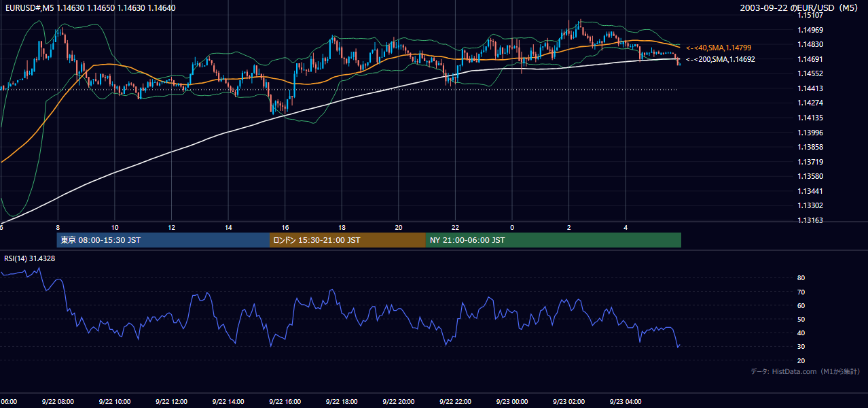
Task: Click RSI scale value 70
Action: coord(801,292)
